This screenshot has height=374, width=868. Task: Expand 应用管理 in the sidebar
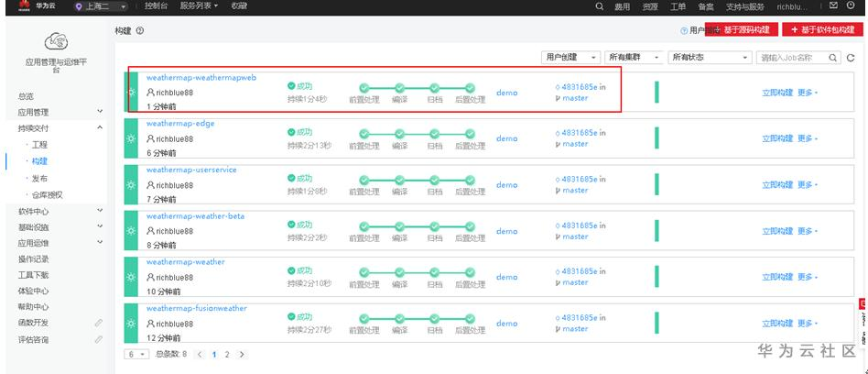[60, 112]
